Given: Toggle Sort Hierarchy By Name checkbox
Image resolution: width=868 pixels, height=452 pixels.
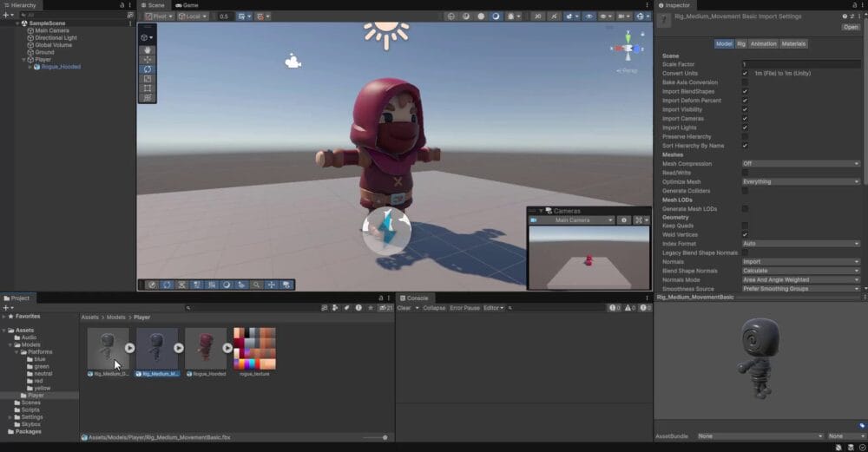Looking at the screenshot, I should coord(745,146).
